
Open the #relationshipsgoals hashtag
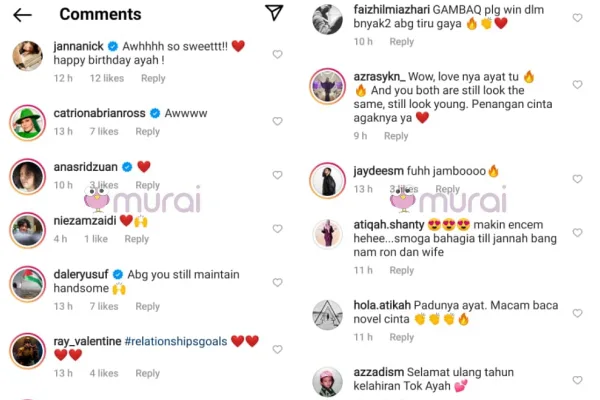(x=176, y=341)
